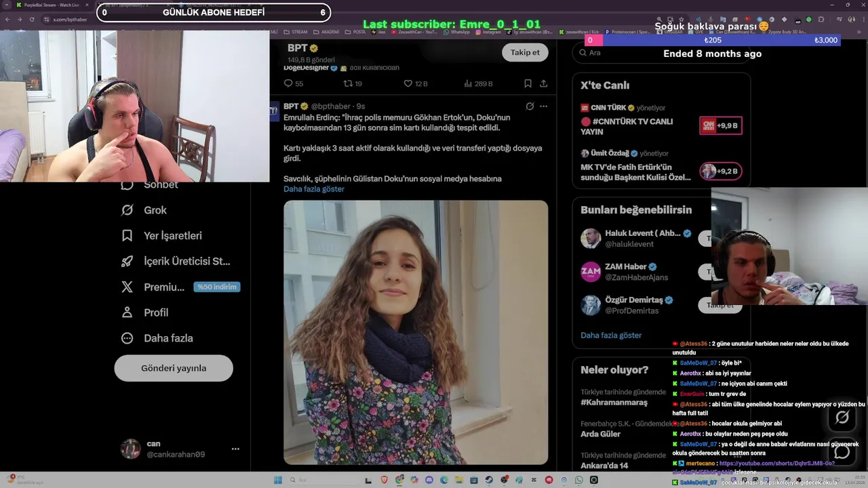This screenshot has height=488, width=868.
Task: Open Premium in the sidebar
Action: click(x=164, y=287)
